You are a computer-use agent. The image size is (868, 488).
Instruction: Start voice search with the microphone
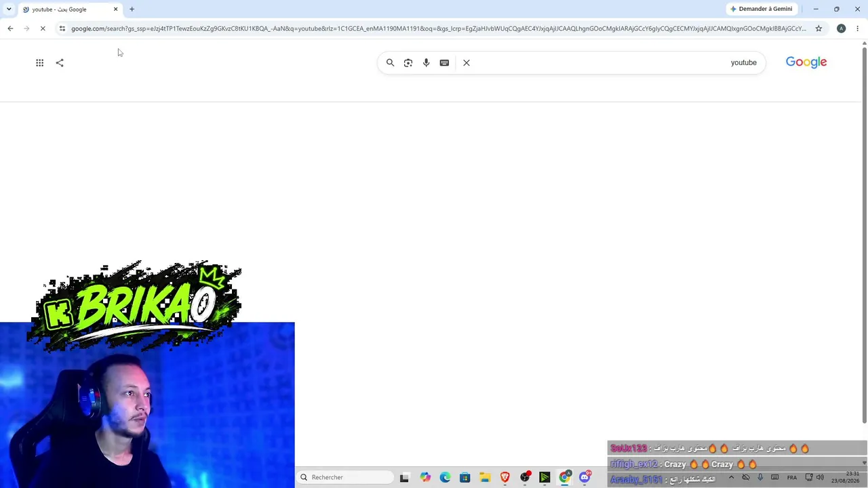tap(426, 62)
